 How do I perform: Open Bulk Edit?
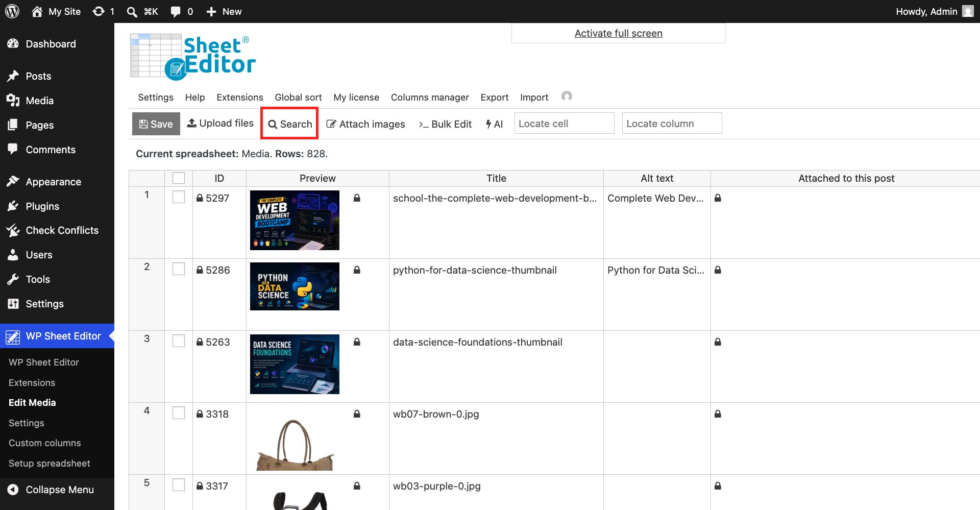445,124
